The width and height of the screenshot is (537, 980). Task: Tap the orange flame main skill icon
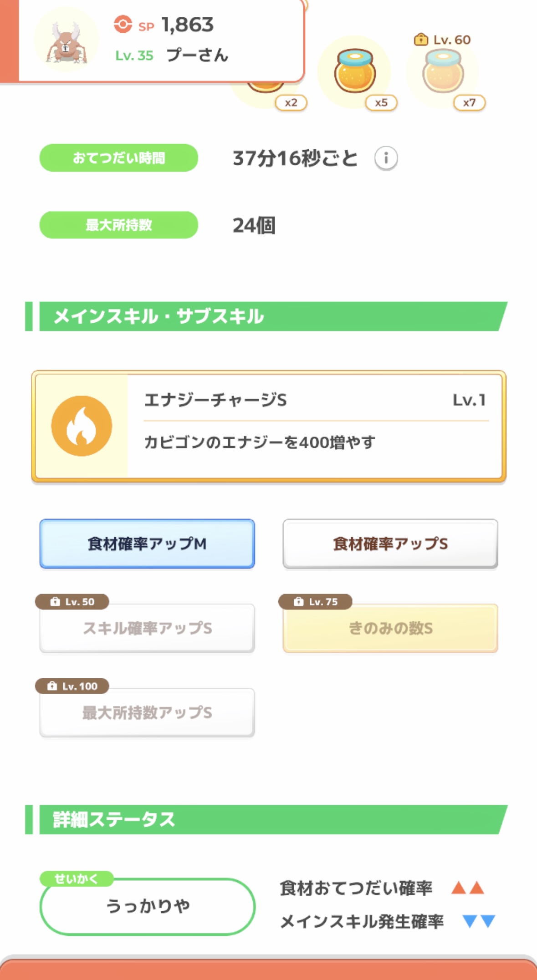82,426
